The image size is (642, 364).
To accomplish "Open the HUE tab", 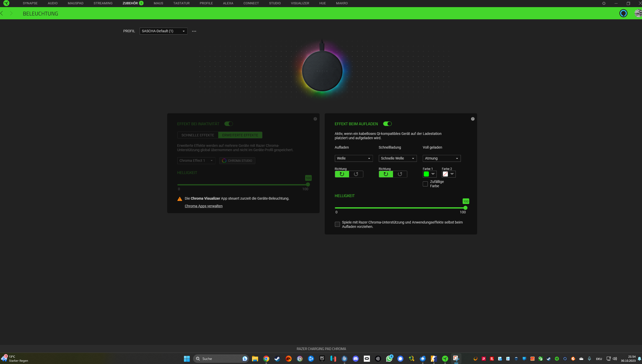I will pos(322,3).
